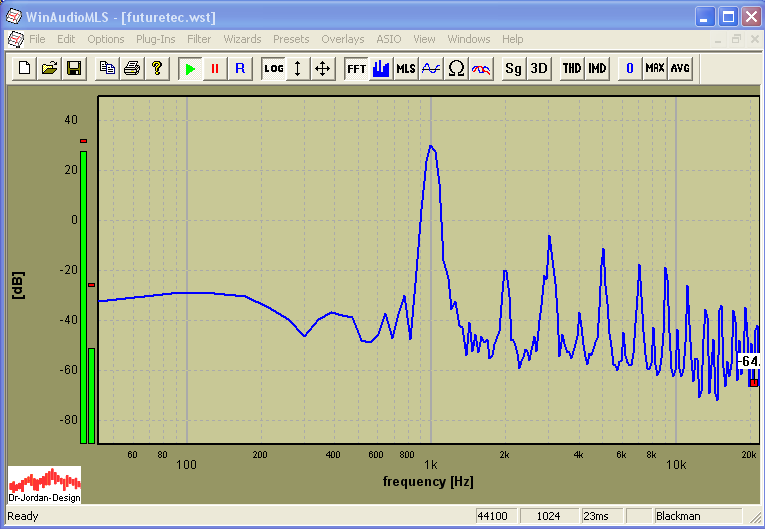Expand the Wizards menu

click(242, 39)
